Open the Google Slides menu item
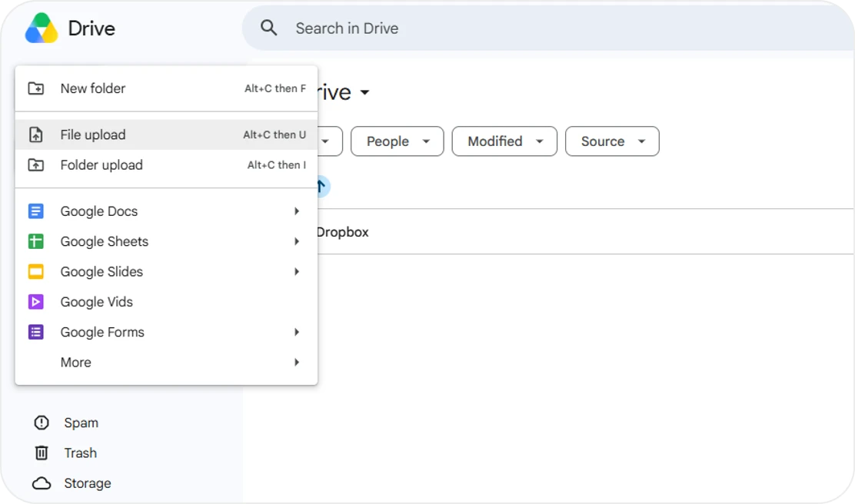 coord(166,271)
